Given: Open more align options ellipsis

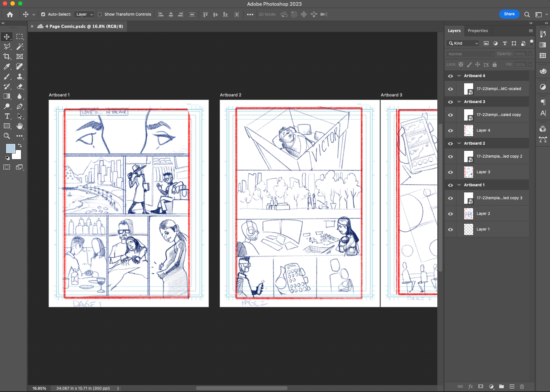Looking at the screenshot, I should (x=250, y=15).
